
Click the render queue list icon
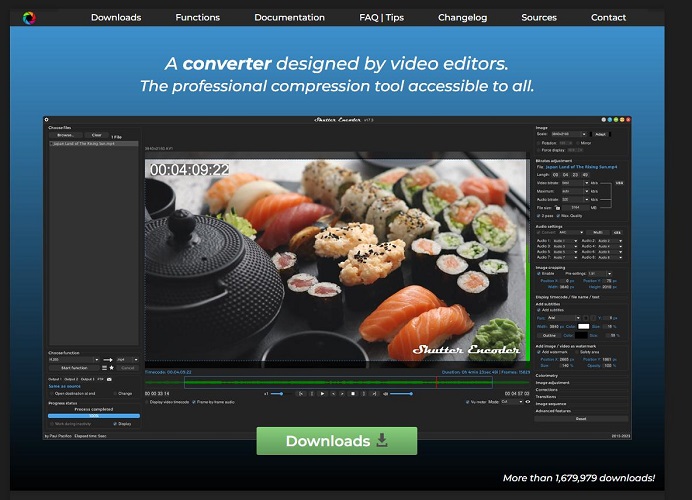click(105, 368)
